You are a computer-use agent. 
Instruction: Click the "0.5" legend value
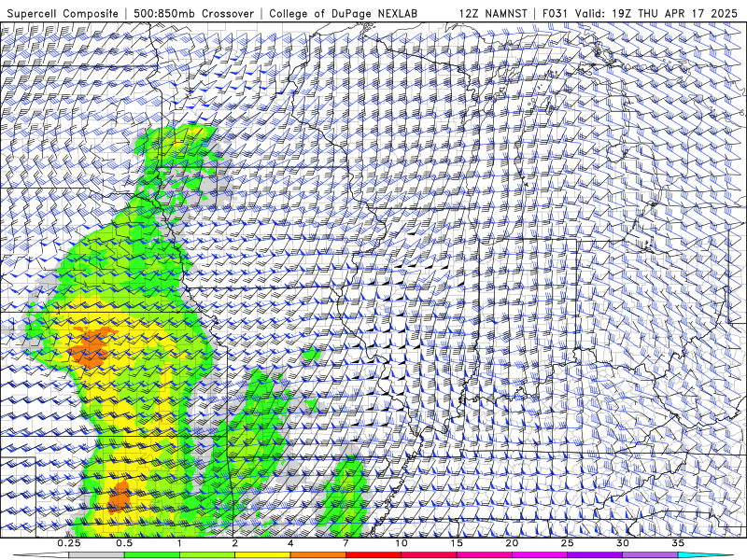(124, 543)
